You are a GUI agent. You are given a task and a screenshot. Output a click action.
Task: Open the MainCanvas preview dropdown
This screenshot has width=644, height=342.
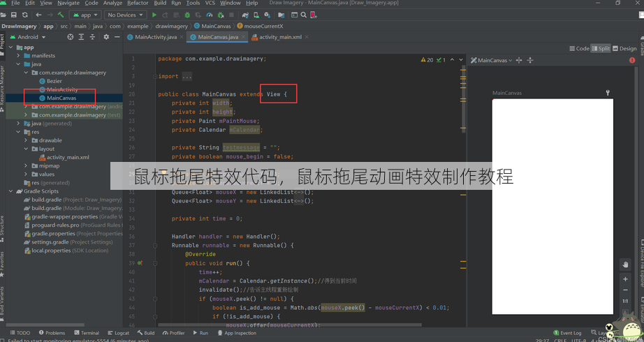click(492, 60)
